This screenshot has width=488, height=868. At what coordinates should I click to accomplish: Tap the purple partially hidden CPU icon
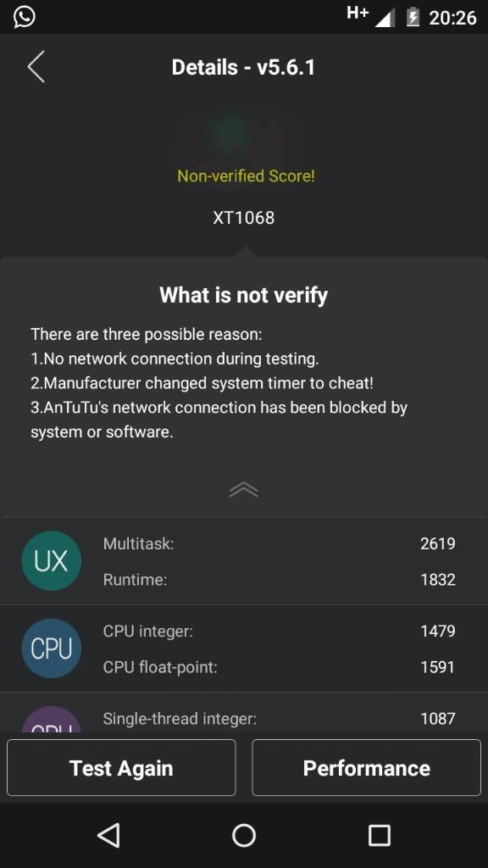pyautogui.click(x=52, y=720)
